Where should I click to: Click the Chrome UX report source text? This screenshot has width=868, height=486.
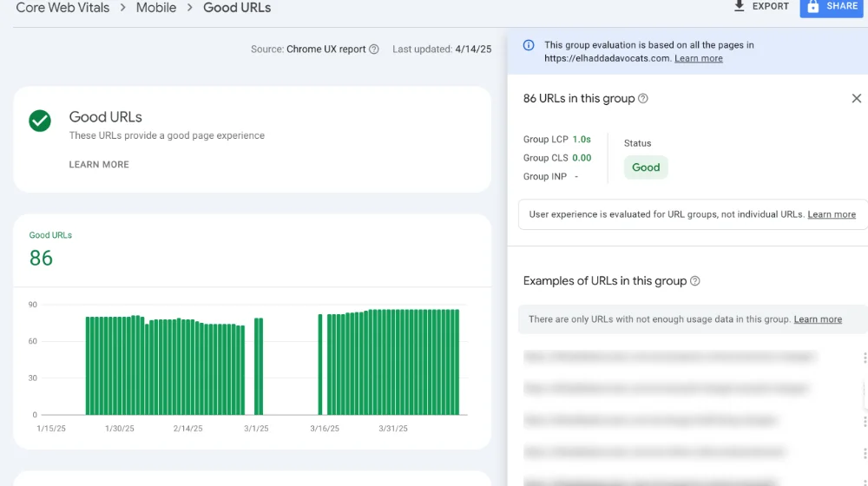[x=326, y=49]
